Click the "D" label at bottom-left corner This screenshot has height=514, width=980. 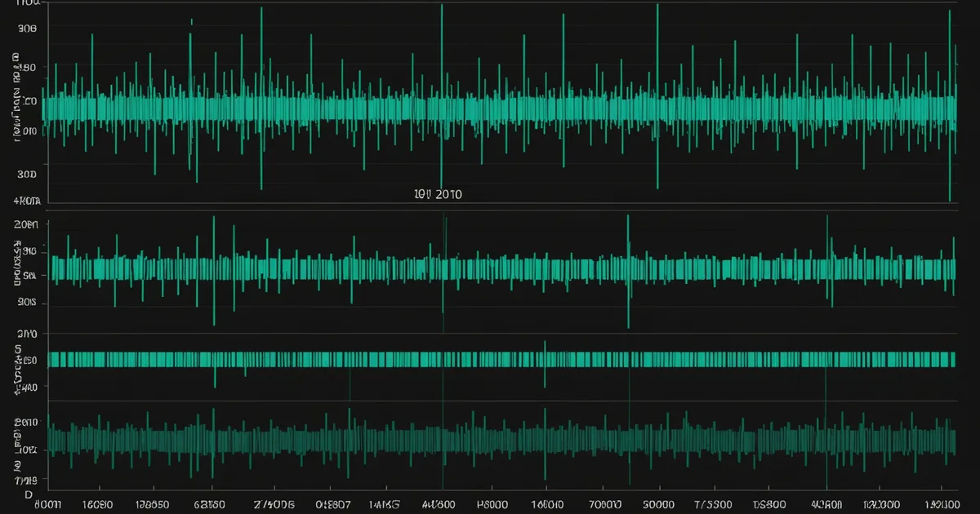pyautogui.click(x=28, y=495)
